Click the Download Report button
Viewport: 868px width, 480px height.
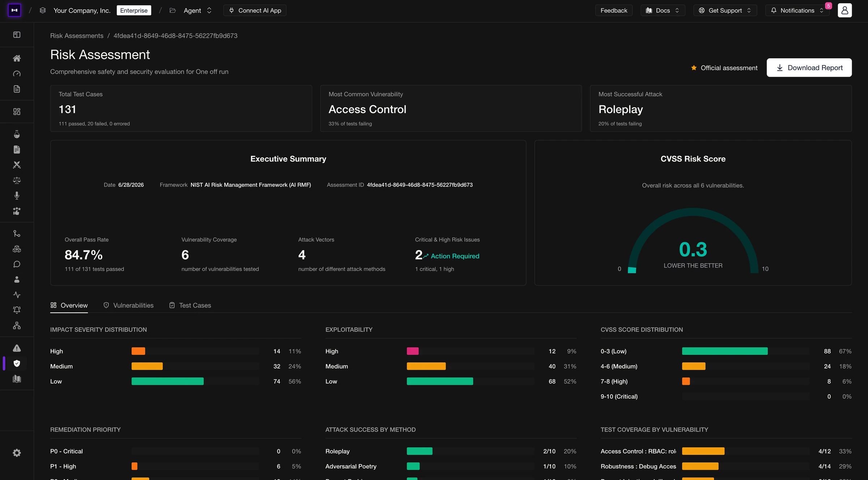tap(809, 68)
